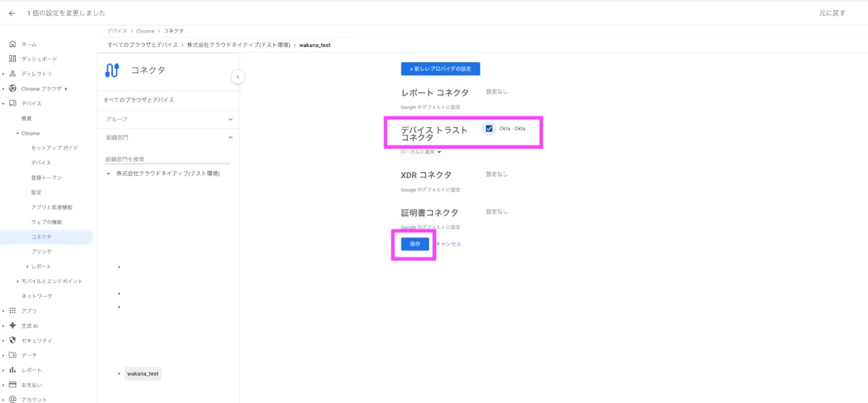Uncheck the Okta - Okta checkbox
The image size is (868, 403).
click(x=489, y=129)
